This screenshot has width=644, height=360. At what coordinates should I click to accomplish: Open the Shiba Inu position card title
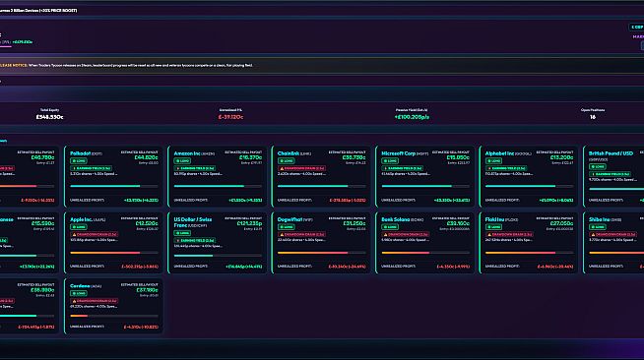(599, 219)
